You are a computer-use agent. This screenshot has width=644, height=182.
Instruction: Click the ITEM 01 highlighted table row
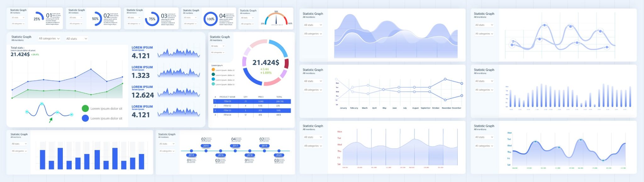pyautogui.click(x=252, y=101)
